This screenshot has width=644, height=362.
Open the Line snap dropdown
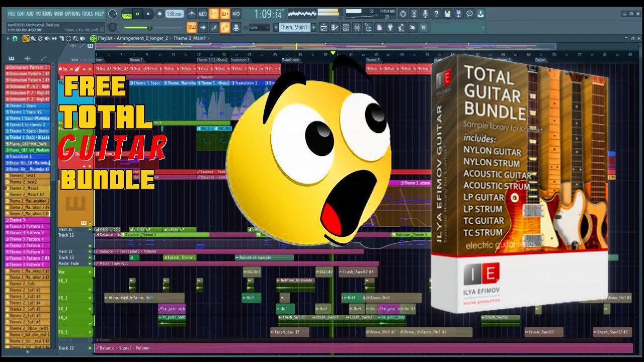(259, 28)
